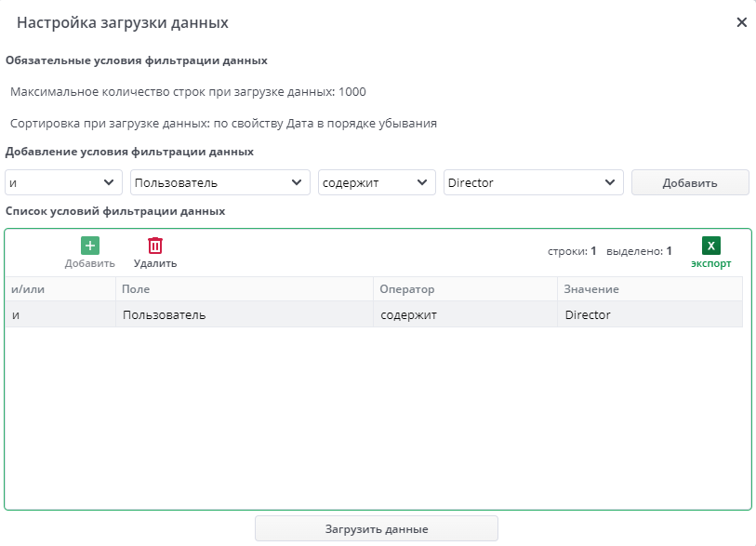
Task: Click the red trash Удалить icon
Action: click(154, 246)
